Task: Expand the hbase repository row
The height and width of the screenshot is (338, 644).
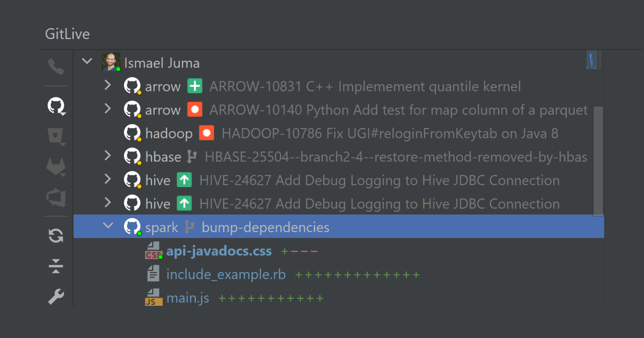Action: 107,156
